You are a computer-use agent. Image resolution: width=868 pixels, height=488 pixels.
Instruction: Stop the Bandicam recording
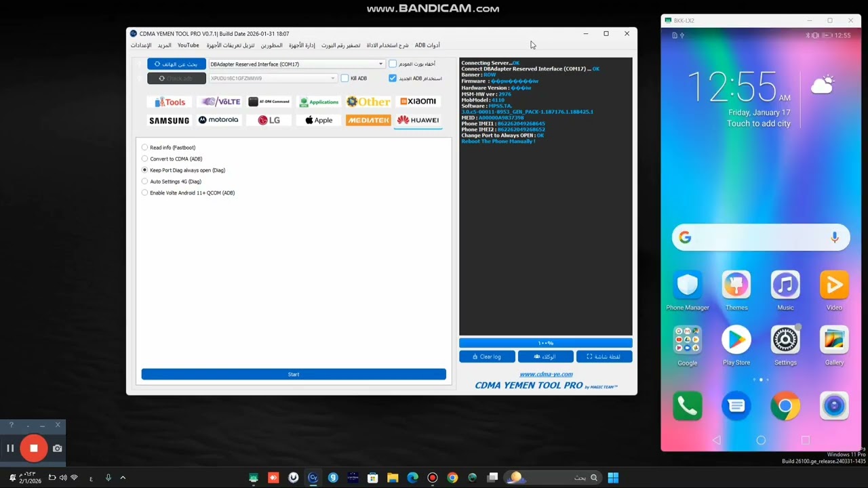[33, 448]
